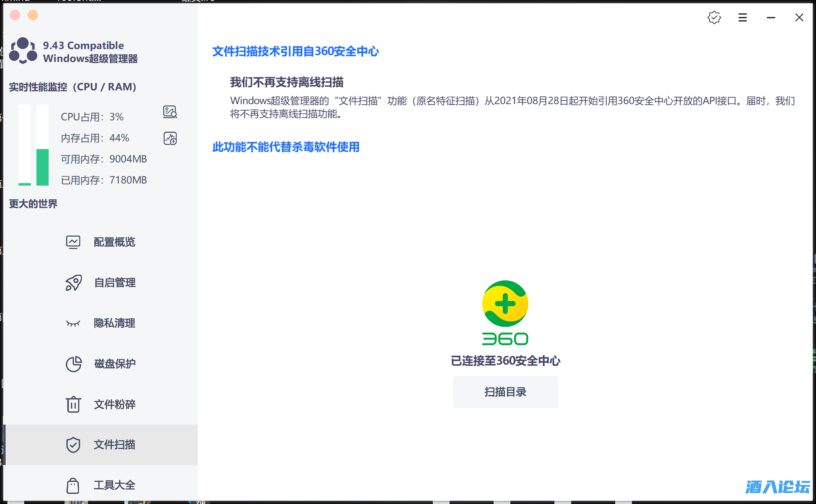Image resolution: width=816 pixels, height=504 pixels.
Task: Click the shield icon for 文件扫描
Action: 73,445
